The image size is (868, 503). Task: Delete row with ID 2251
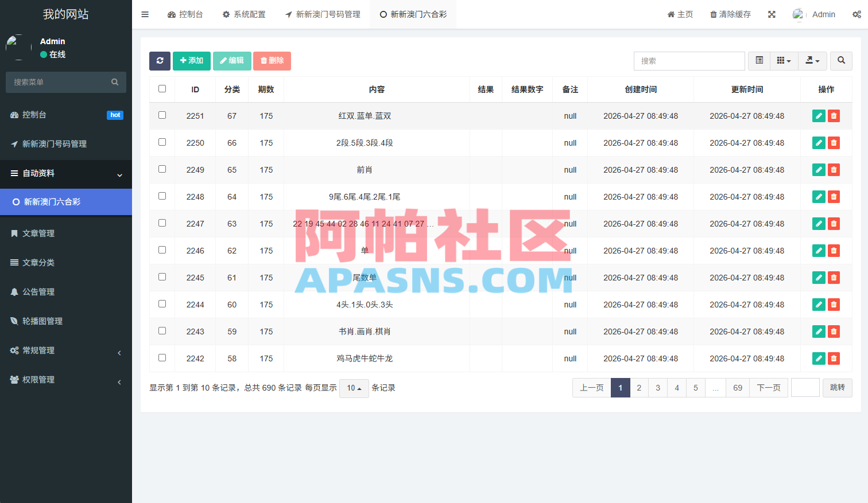(834, 116)
